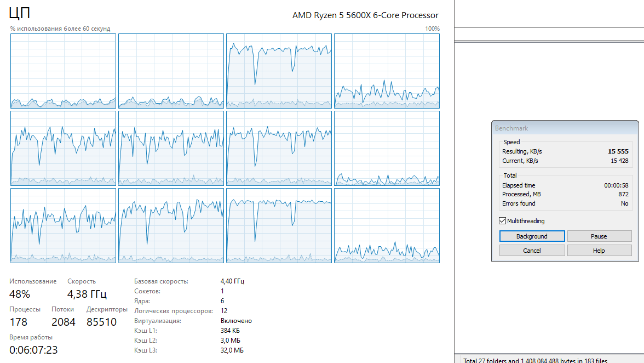The image size is (644, 363).
Task: Click the '% использования более 60 секунд' label
Action: (60, 29)
